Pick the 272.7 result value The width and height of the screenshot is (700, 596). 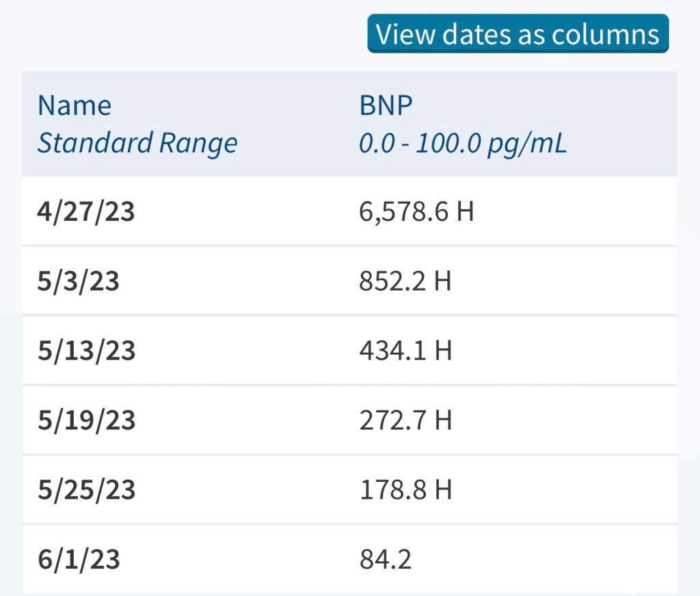coord(392,420)
